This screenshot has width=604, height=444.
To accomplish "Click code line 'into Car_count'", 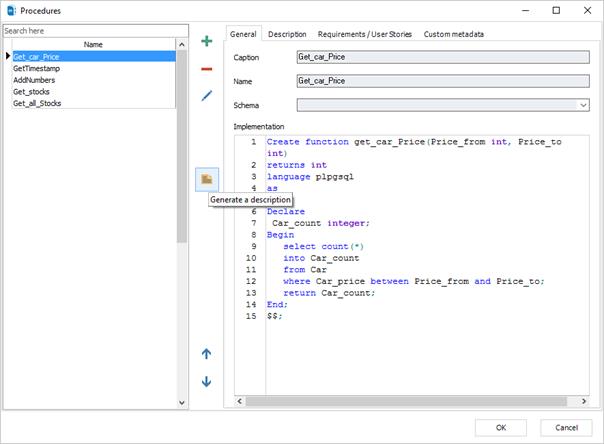I will [x=321, y=258].
